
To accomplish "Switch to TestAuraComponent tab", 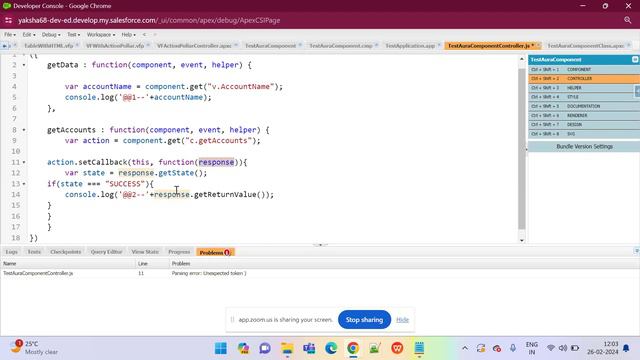I will click(270, 46).
